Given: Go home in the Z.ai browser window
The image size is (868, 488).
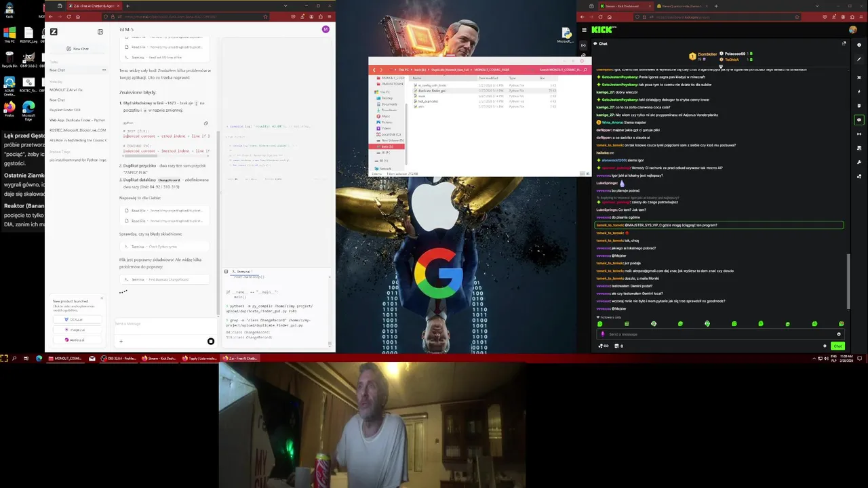Looking at the screenshot, I should pos(77,16).
